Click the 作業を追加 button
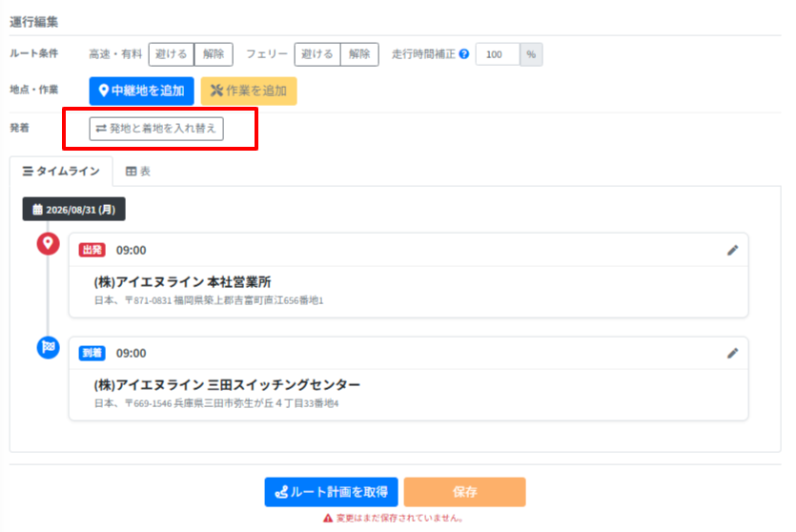 [249, 91]
